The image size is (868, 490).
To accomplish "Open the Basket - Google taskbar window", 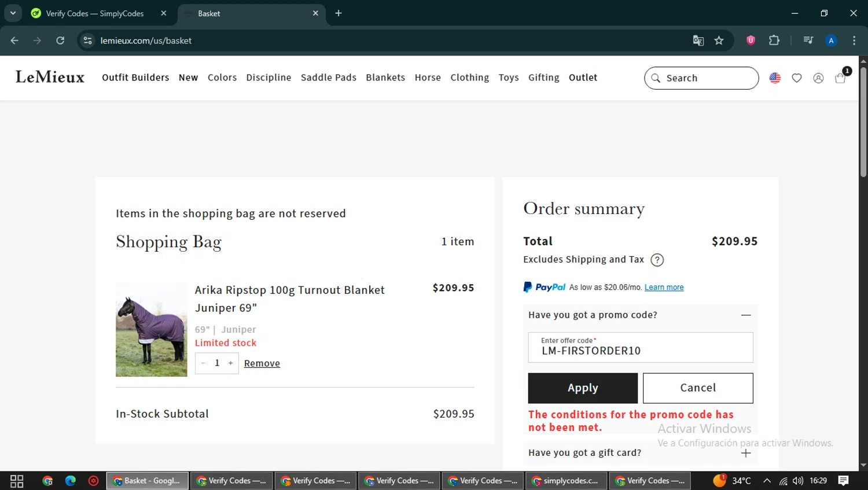I will (147, 481).
